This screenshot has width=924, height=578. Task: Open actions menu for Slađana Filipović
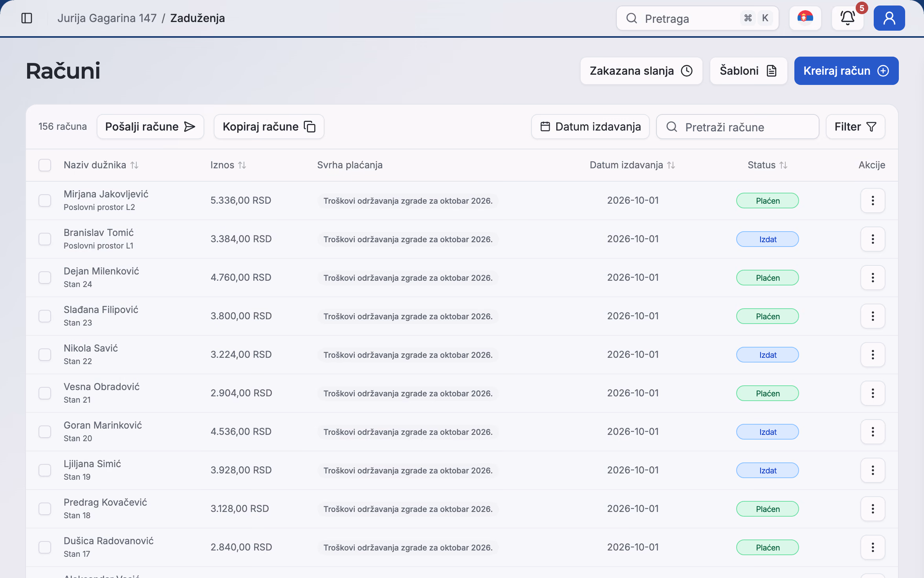click(x=873, y=316)
